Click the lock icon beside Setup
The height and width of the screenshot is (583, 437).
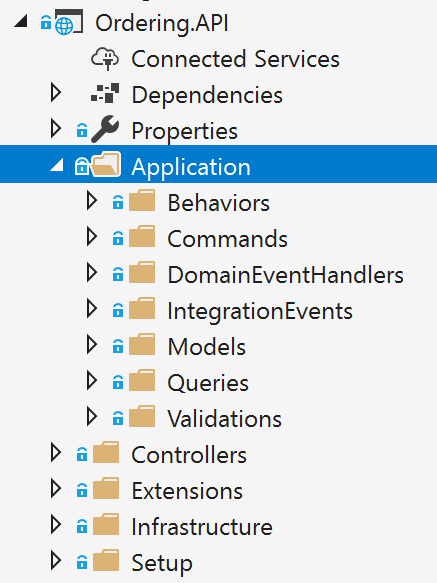[82, 562]
